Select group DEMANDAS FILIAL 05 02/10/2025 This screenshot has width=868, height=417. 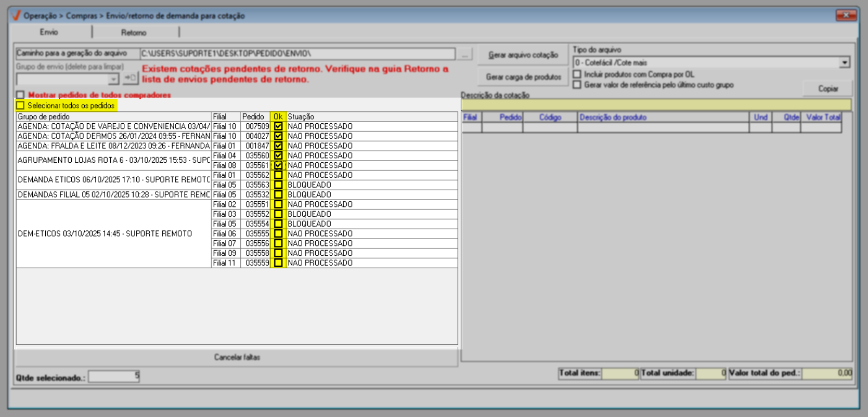coord(113,194)
